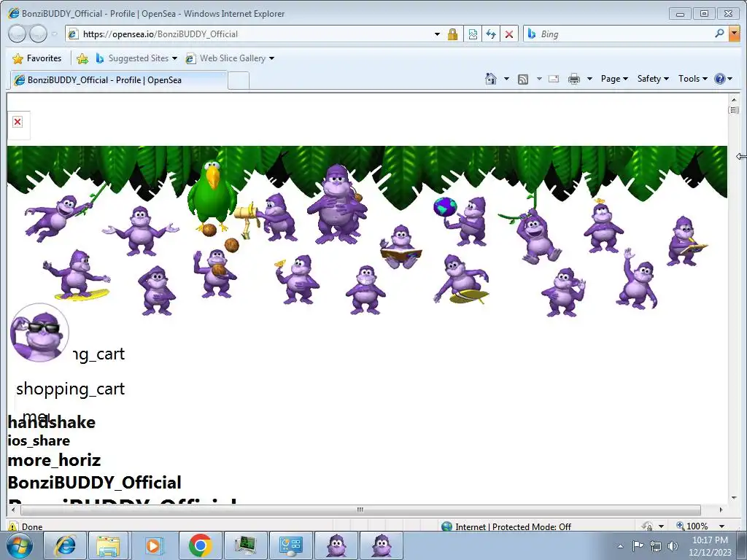Click the ios_share text
The width and height of the screenshot is (747, 560).
(x=39, y=441)
